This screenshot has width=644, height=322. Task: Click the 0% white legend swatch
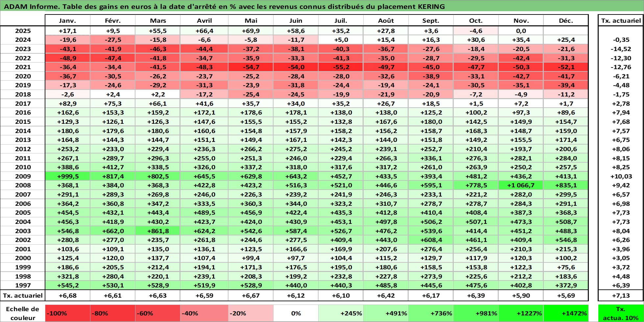(x=296, y=313)
